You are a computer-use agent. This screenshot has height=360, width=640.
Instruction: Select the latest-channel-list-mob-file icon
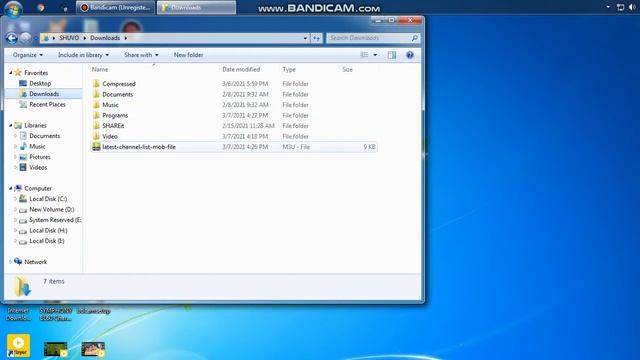pos(96,147)
